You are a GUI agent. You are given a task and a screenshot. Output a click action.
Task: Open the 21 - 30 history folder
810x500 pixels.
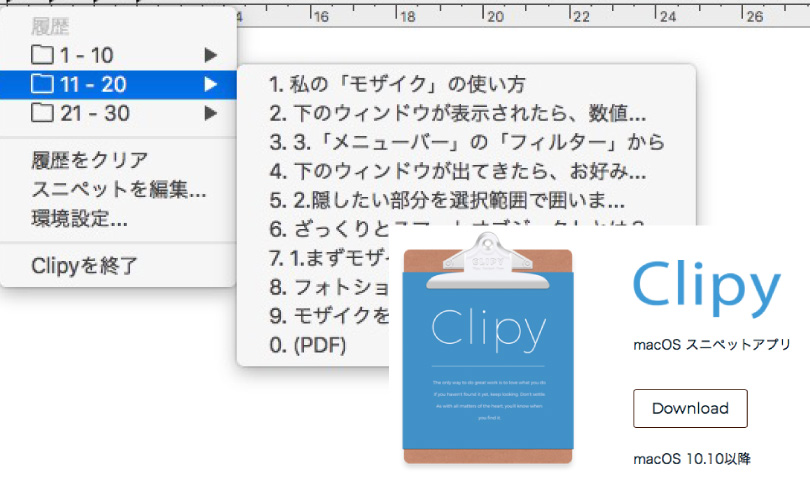(x=118, y=113)
